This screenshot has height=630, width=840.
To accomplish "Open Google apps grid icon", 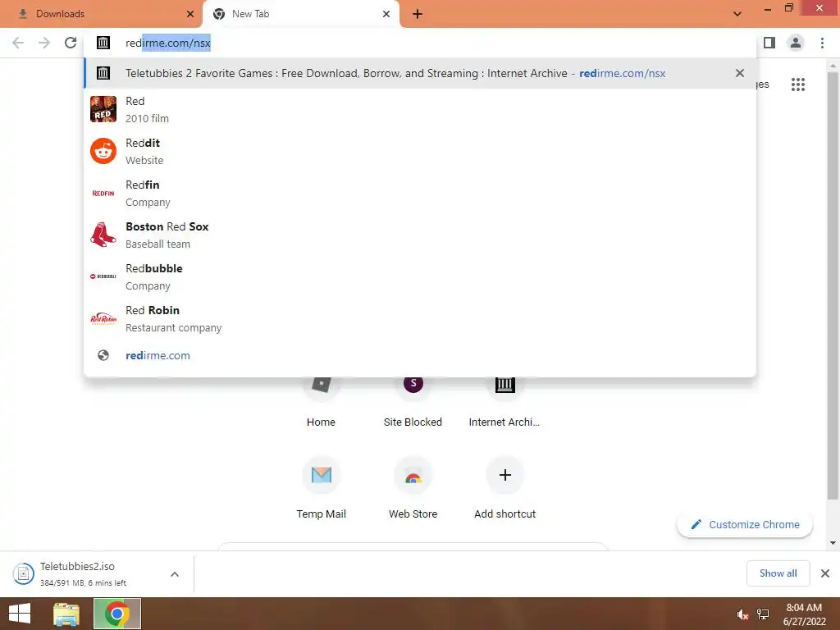I will 797,84.
